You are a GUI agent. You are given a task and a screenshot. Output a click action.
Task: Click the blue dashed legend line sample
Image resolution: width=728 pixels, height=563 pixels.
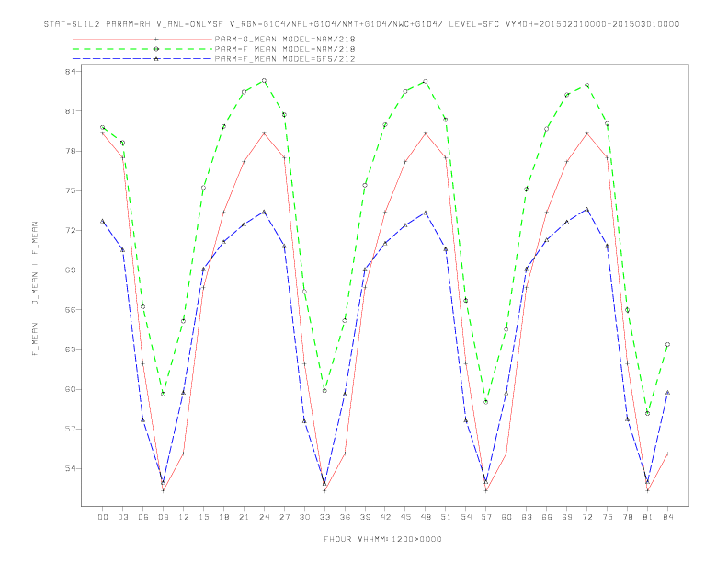pos(142,59)
